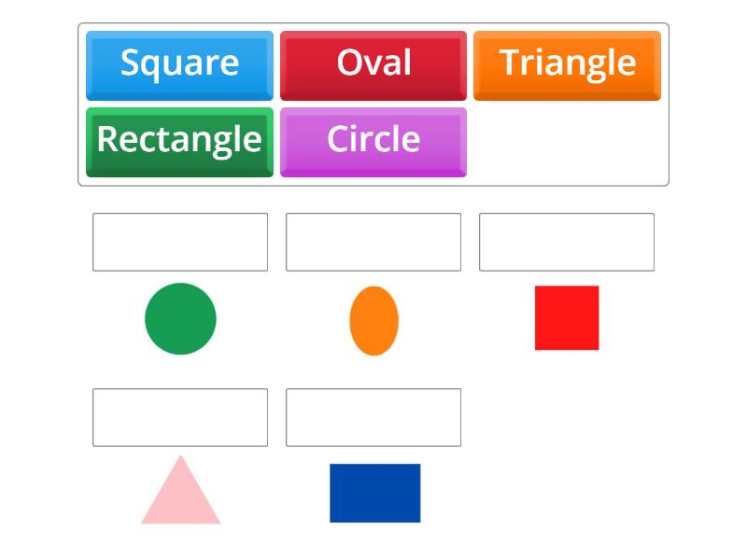Click the answer box above the green circle
747x560 pixels.
[180, 242]
